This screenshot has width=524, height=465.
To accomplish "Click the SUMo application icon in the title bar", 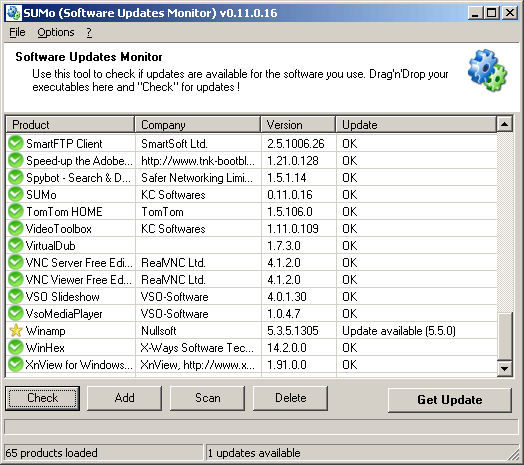I will [x=14, y=13].
